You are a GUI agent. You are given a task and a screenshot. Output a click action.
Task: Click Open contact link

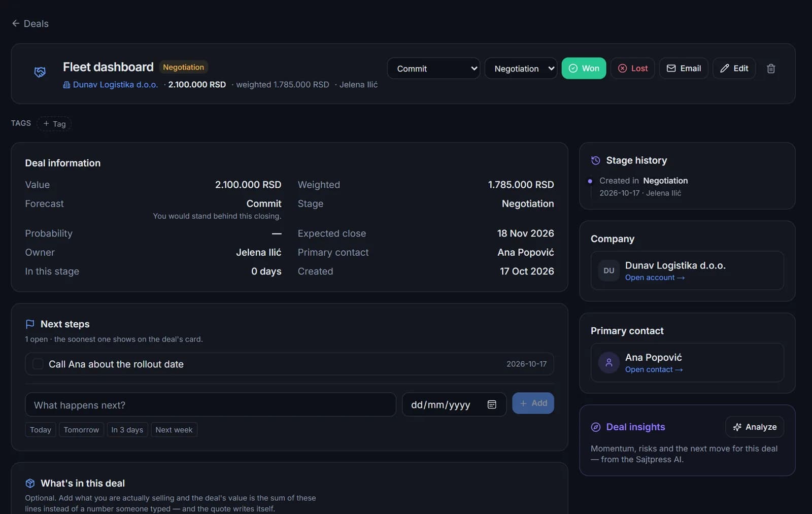654,369
